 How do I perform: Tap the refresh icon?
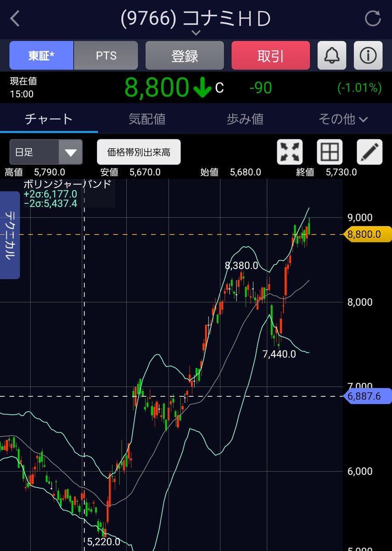pyautogui.click(x=373, y=19)
